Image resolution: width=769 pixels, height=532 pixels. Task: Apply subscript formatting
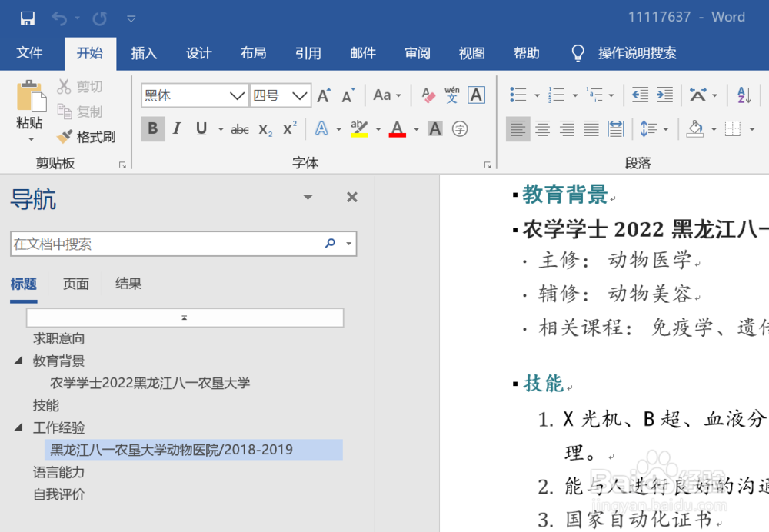click(265, 128)
